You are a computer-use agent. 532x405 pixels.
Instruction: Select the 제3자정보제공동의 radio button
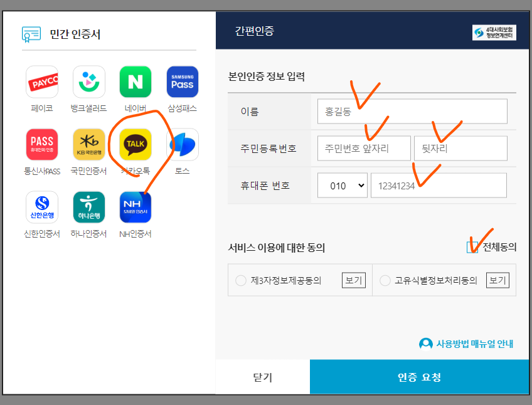tap(241, 280)
